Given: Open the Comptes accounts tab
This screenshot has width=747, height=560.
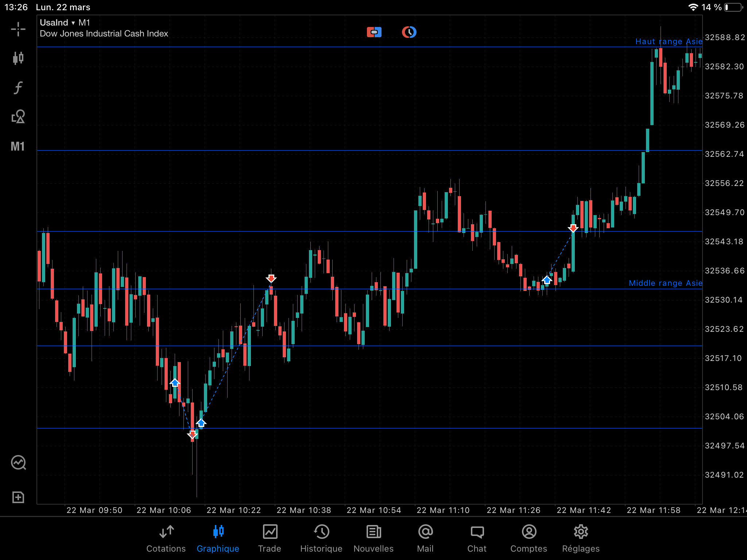Looking at the screenshot, I should point(529,539).
